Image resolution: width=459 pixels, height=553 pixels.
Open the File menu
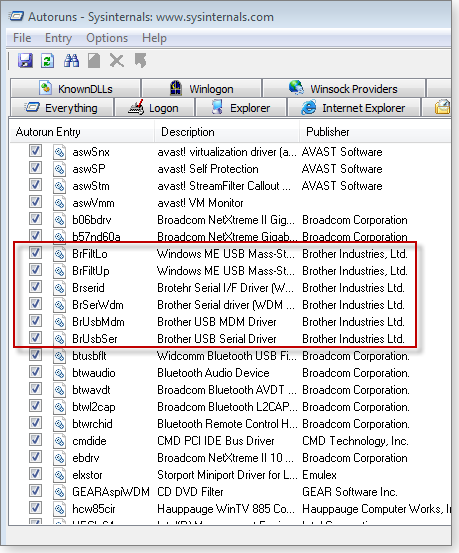(x=22, y=38)
